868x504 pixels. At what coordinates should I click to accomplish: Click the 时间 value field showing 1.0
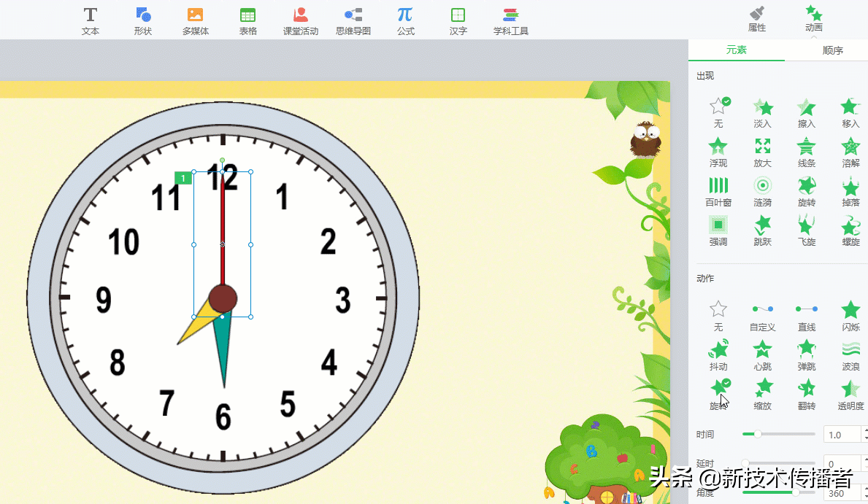point(842,435)
